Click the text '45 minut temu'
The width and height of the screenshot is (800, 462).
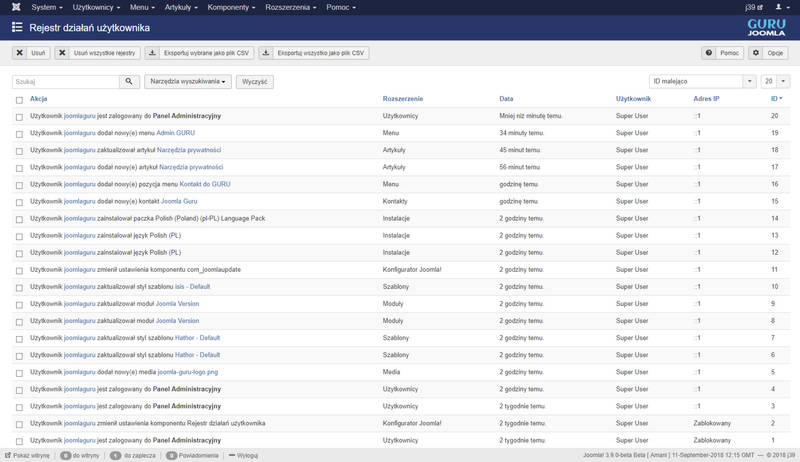[519, 150]
